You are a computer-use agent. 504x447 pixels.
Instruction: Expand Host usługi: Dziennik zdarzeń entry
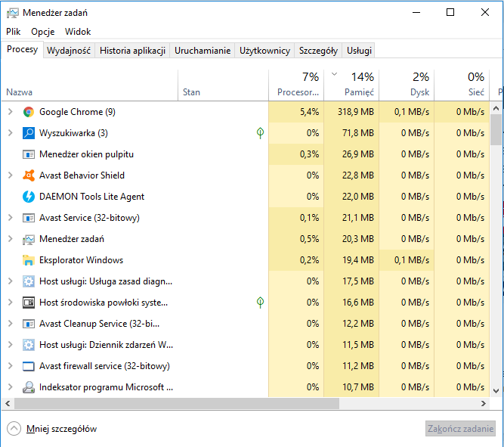[x=11, y=345]
